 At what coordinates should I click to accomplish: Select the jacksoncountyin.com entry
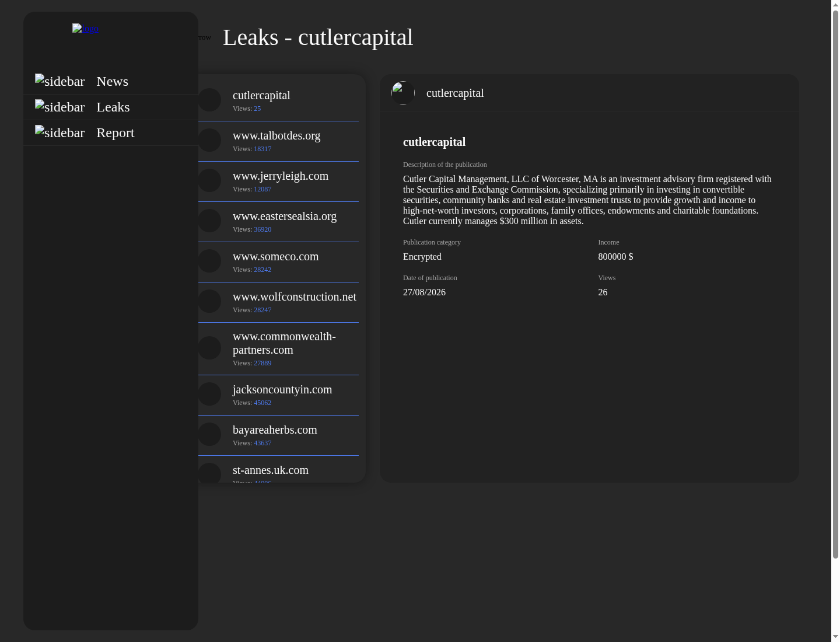(x=278, y=395)
